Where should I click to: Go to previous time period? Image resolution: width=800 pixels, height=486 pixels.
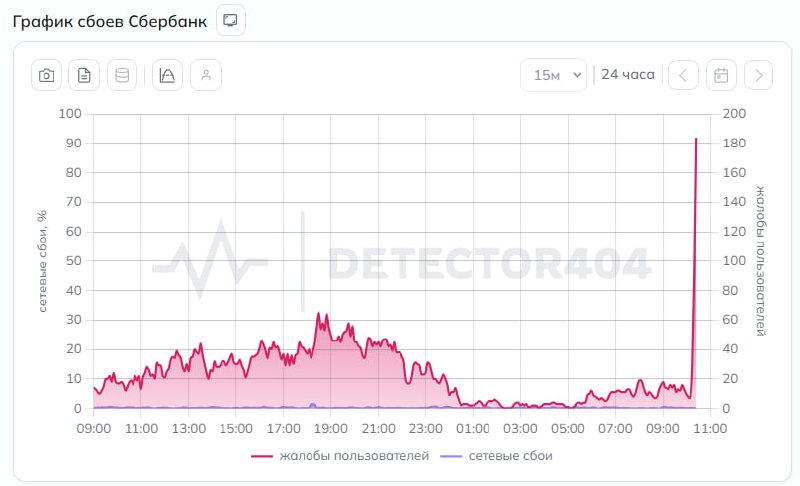tap(683, 75)
